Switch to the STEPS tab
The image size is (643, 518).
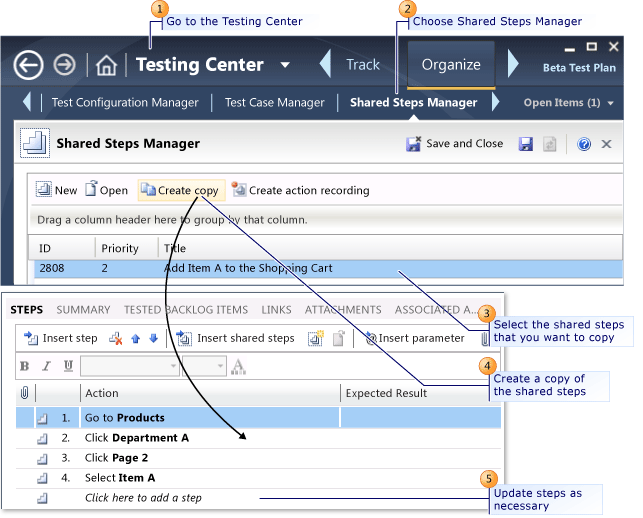[27, 310]
